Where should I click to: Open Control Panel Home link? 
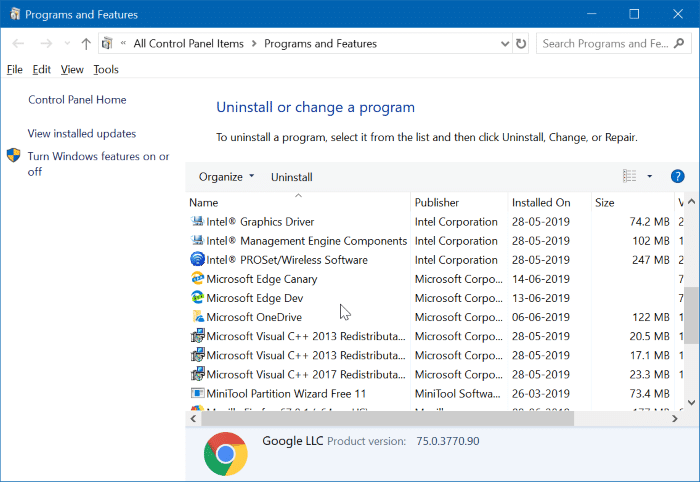[x=77, y=100]
